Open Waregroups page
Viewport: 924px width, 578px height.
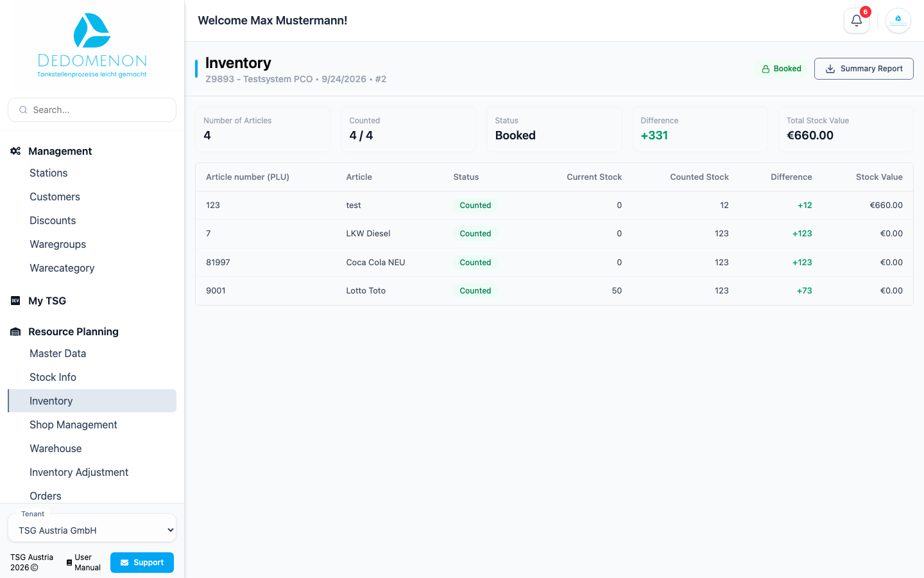(58, 244)
